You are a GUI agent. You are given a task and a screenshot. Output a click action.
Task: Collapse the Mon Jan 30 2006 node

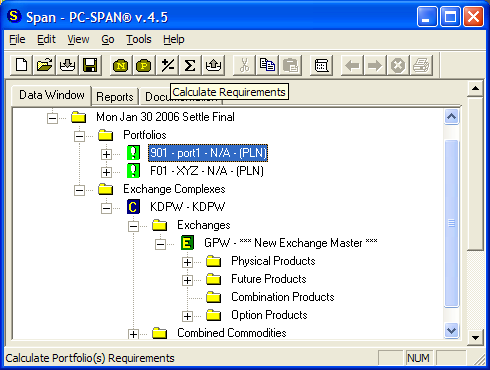pos(52,118)
